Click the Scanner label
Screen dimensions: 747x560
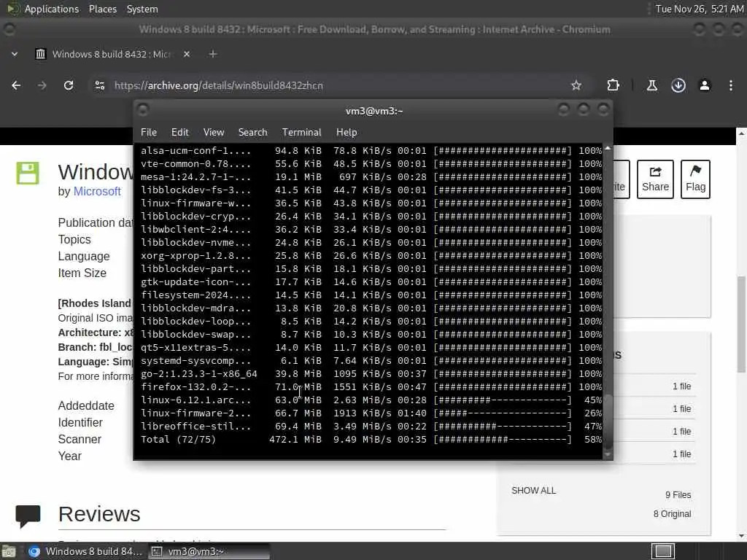coord(80,439)
